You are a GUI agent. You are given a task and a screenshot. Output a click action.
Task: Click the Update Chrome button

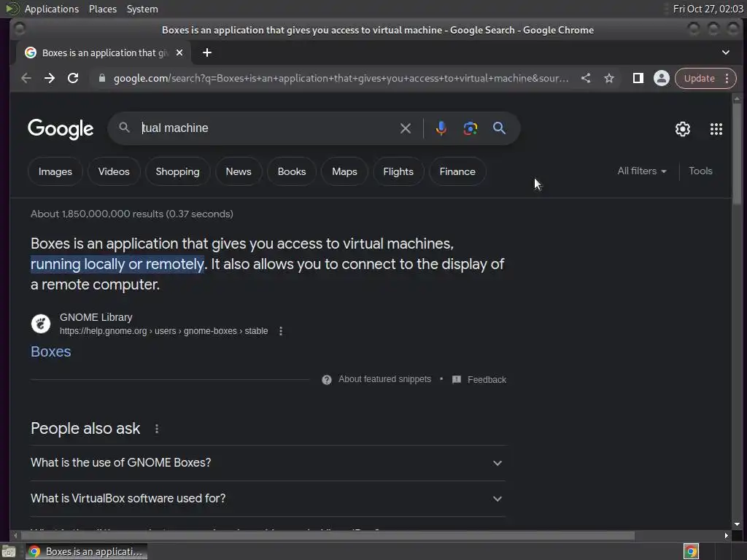tap(699, 78)
